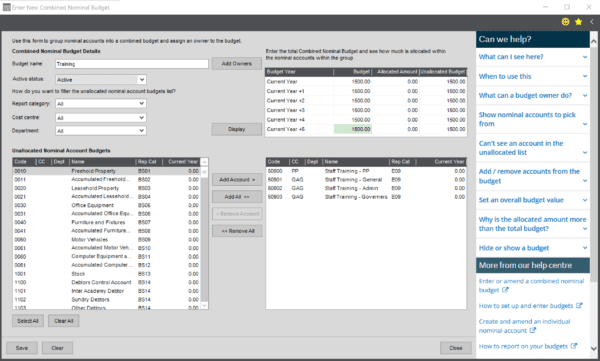Open 'Enter or amend a combined nominal budget' link

[532, 286]
